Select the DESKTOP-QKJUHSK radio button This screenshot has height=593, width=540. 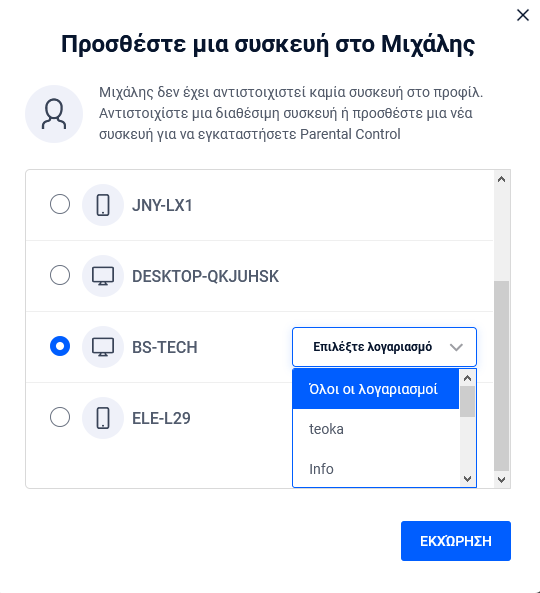point(60,275)
